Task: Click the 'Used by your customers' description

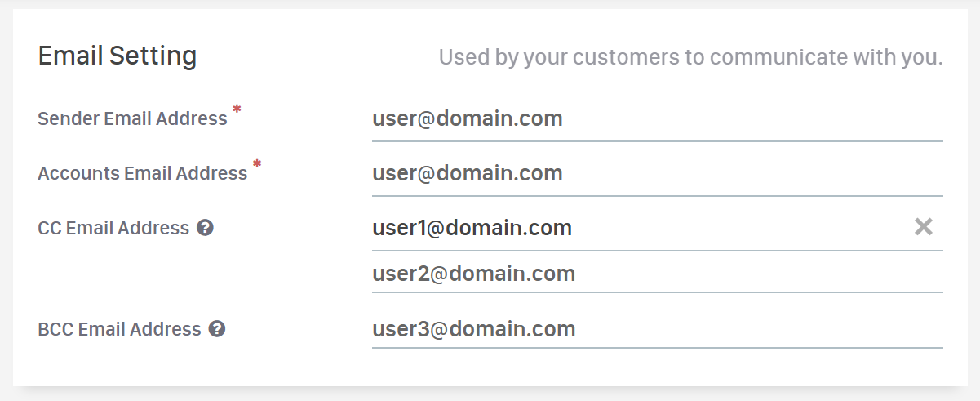Action: tap(690, 58)
